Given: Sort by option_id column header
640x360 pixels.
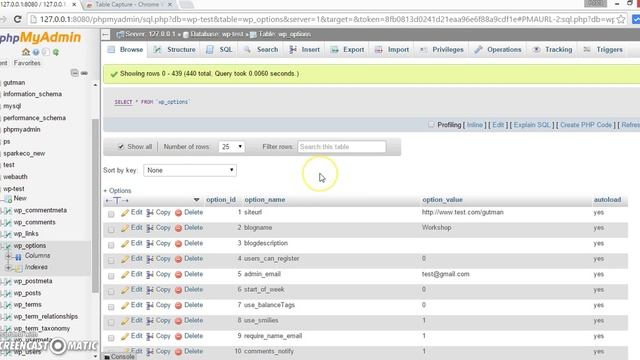Looking at the screenshot, I should pos(221,200).
